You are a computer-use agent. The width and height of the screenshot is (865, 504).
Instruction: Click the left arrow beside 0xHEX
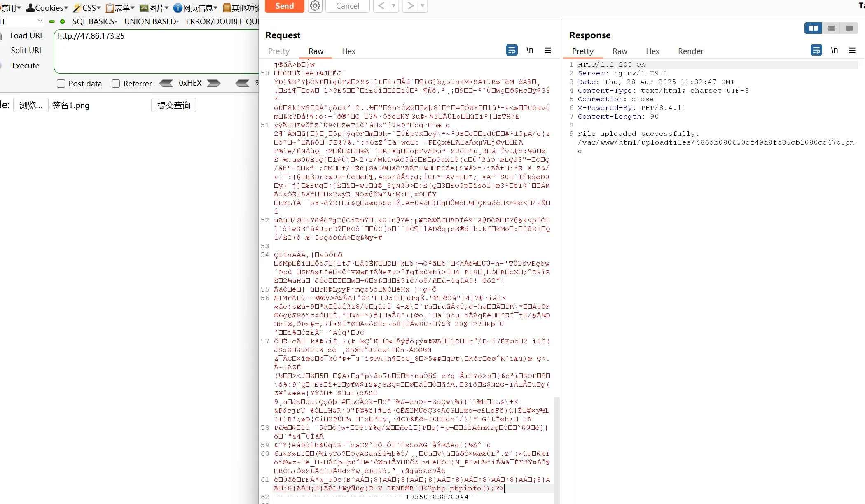click(166, 83)
